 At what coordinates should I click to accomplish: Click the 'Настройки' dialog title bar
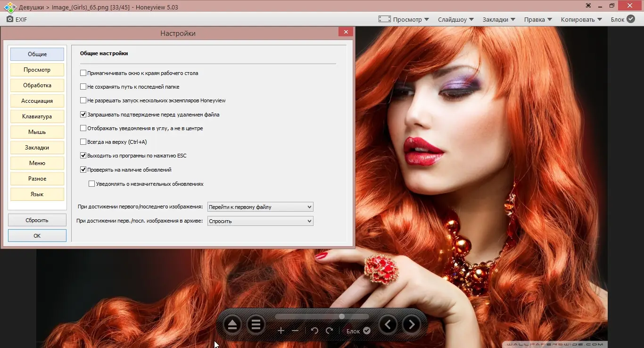tap(178, 33)
